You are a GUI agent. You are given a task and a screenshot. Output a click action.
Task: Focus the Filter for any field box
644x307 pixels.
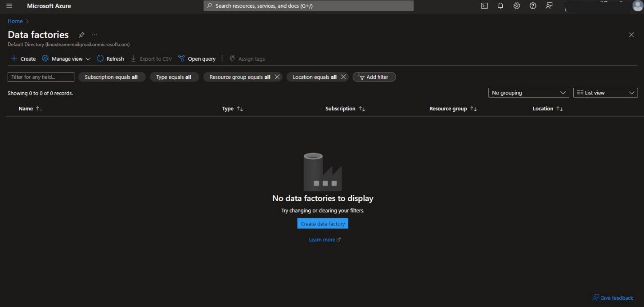[41, 77]
